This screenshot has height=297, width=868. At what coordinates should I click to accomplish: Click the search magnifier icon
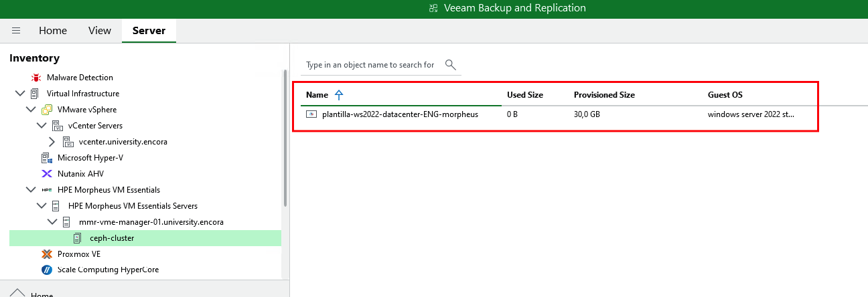click(x=451, y=65)
